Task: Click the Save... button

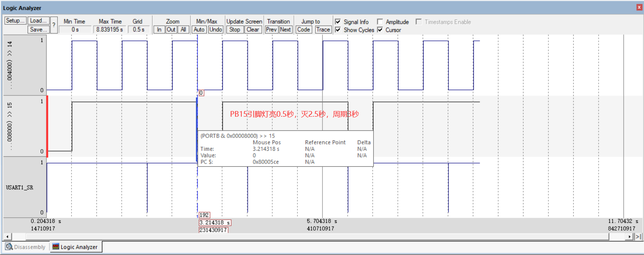Action: point(39,30)
